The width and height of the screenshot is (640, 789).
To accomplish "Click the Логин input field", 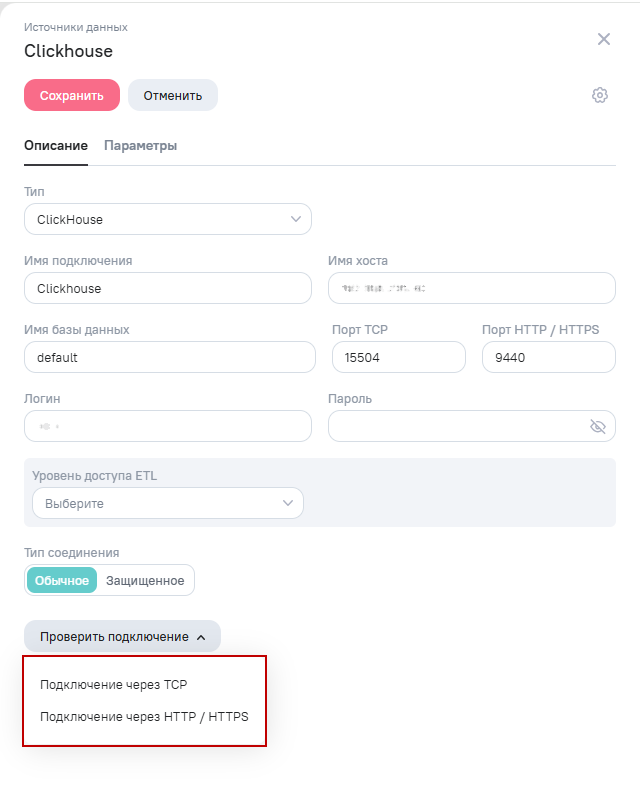I will pyautogui.click(x=168, y=426).
